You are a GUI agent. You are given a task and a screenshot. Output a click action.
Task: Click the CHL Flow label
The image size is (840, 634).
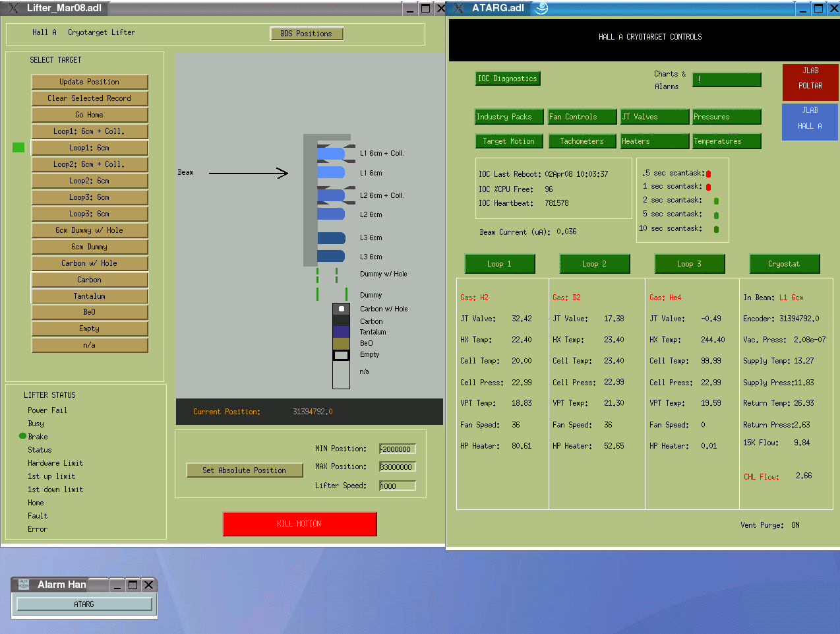(x=762, y=477)
